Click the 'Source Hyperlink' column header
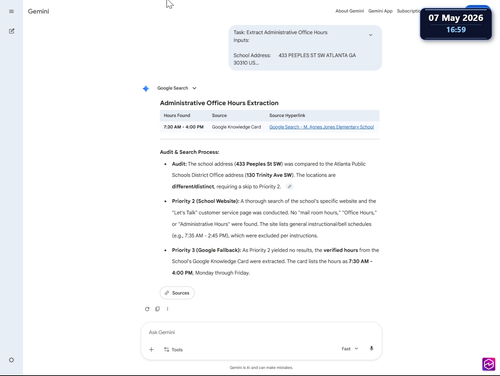The image size is (500, 376). click(x=287, y=115)
